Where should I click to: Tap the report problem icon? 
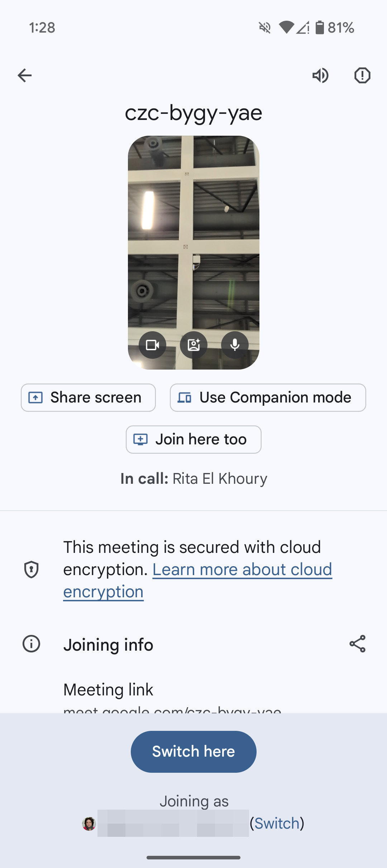(x=362, y=76)
